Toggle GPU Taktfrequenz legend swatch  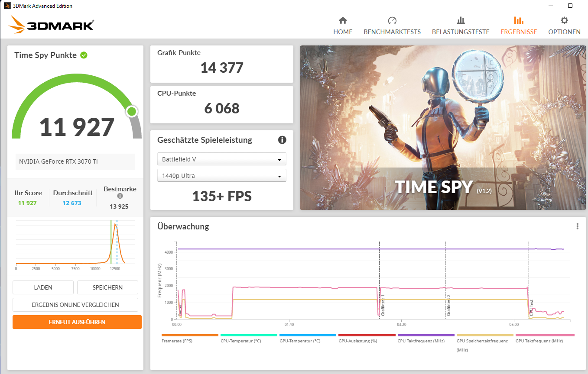(x=545, y=335)
